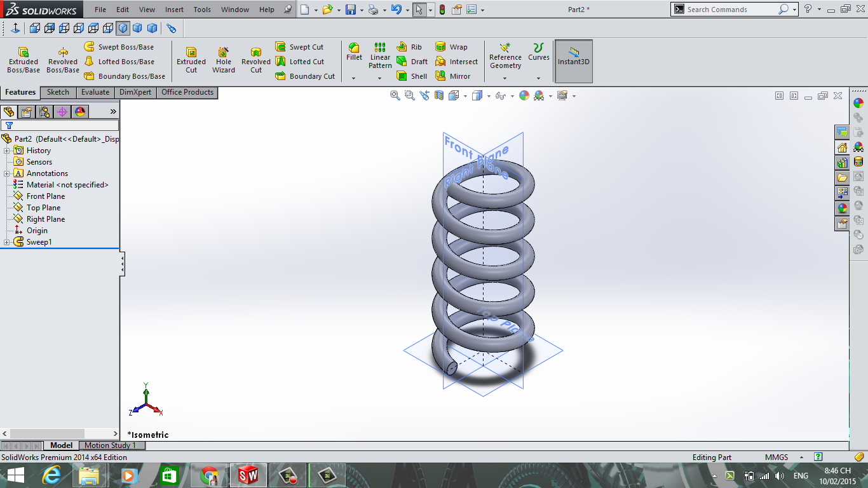
Task: Choose the Swept Boss/Base feature
Action: pyautogui.click(x=119, y=47)
